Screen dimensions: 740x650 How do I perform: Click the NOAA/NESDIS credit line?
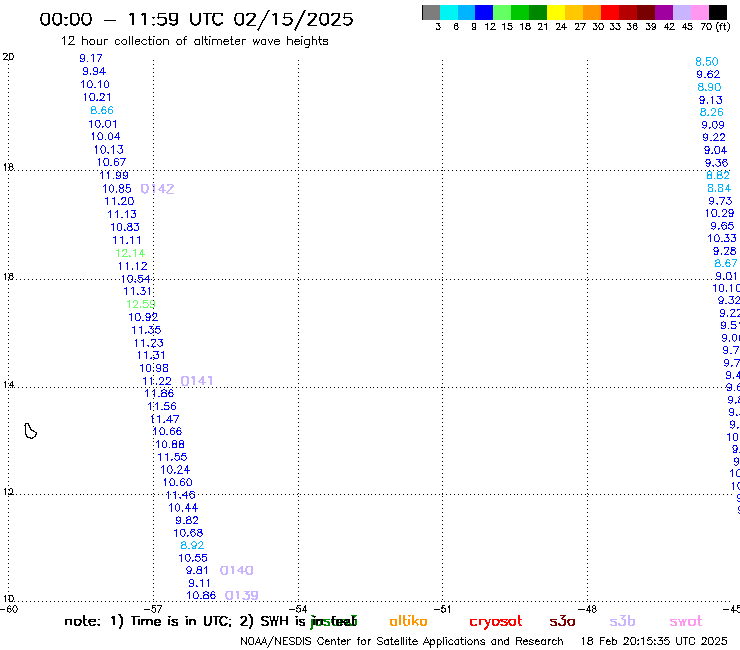point(402,641)
